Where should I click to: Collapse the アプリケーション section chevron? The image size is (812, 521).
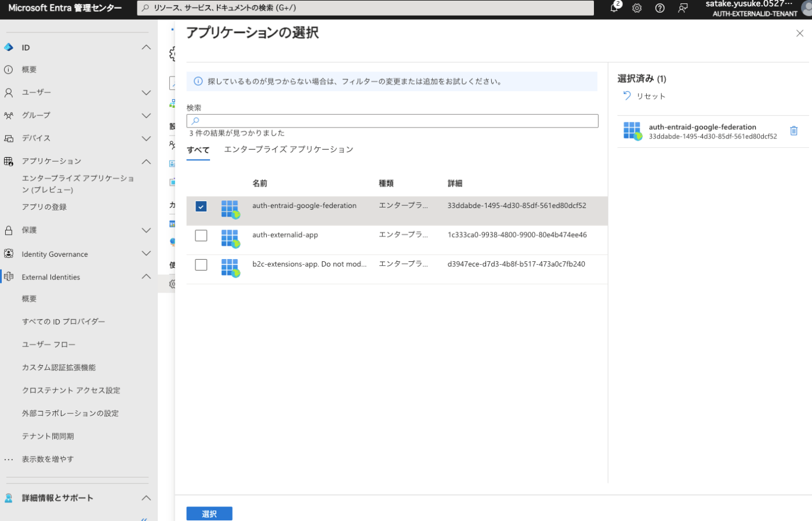click(x=146, y=161)
